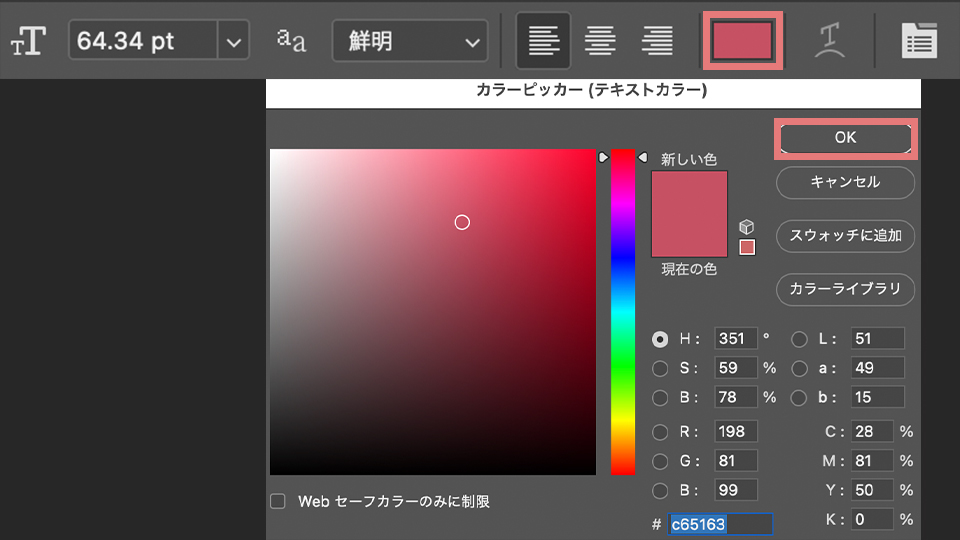Open the カラーライブラリ color libraries

pos(845,289)
